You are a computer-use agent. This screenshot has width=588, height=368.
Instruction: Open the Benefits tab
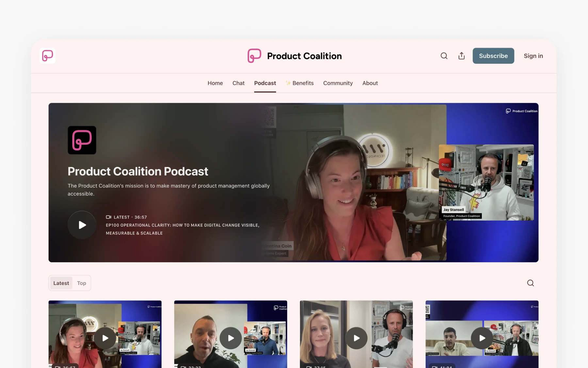300,83
